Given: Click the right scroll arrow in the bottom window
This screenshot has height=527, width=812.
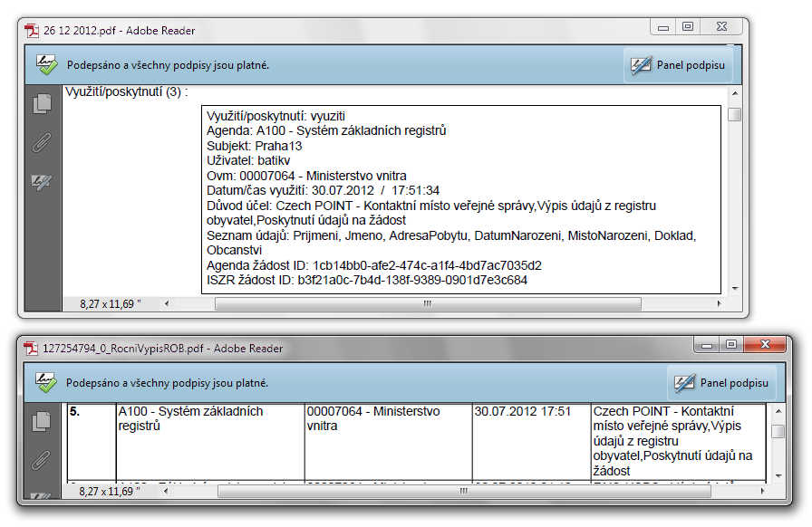Looking at the screenshot, I should click(x=762, y=492).
